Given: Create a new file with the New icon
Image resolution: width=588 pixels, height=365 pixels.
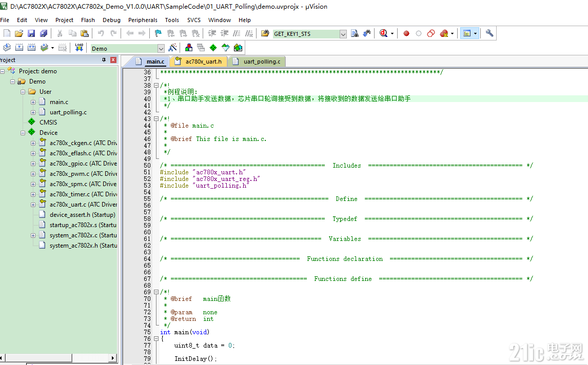Looking at the screenshot, I should [7, 33].
